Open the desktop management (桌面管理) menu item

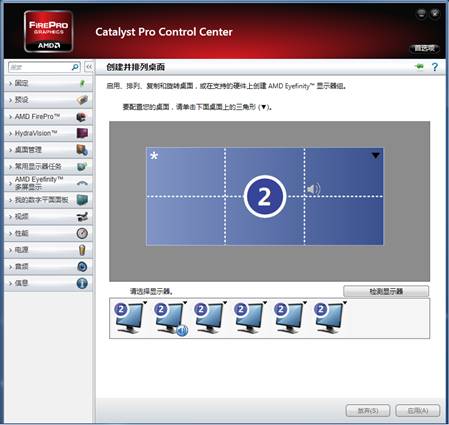click(x=48, y=150)
